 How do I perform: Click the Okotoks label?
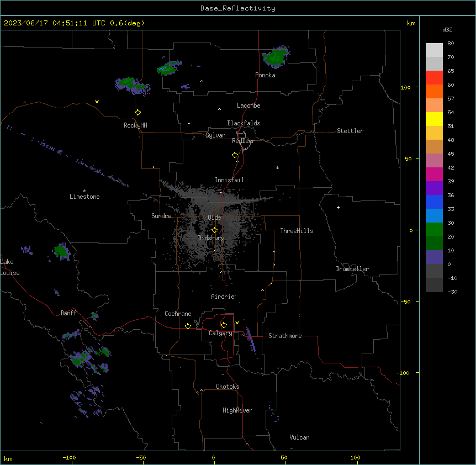tap(228, 387)
